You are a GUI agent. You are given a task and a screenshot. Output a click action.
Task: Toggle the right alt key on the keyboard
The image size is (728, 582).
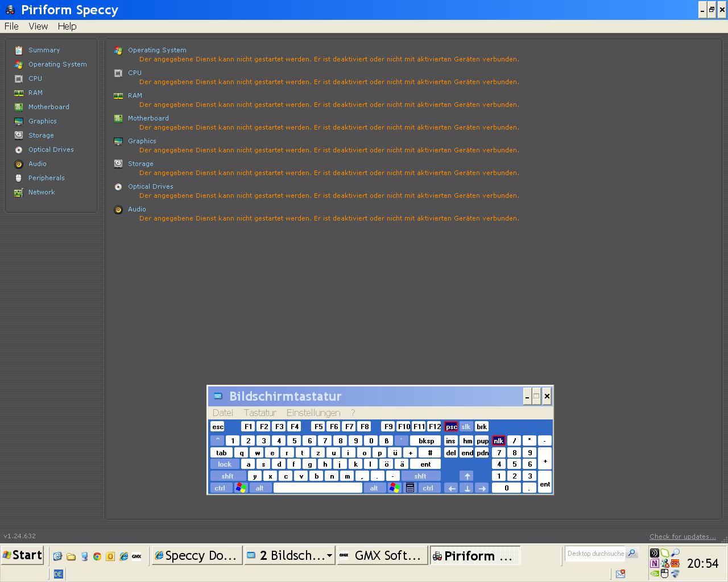coord(374,488)
